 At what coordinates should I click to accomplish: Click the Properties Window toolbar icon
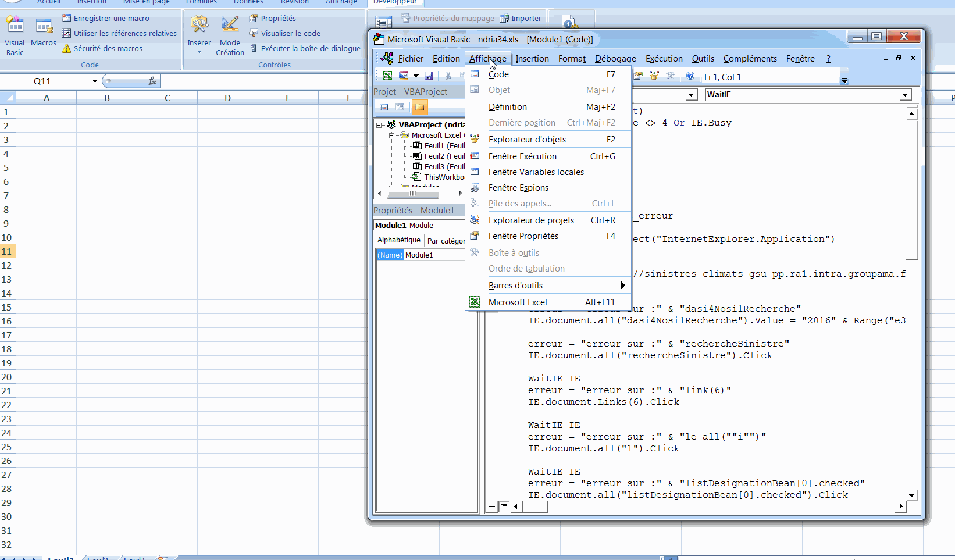click(x=638, y=76)
